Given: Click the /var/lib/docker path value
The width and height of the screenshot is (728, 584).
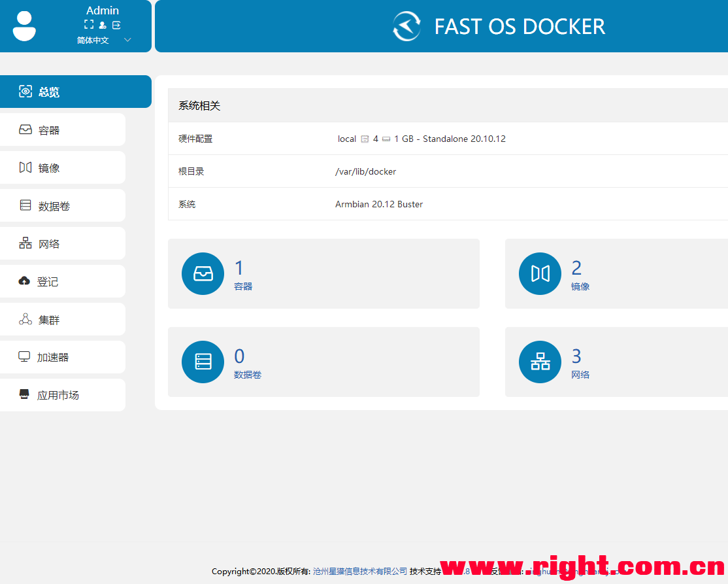Looking at the screenshot, I should 365,171.
